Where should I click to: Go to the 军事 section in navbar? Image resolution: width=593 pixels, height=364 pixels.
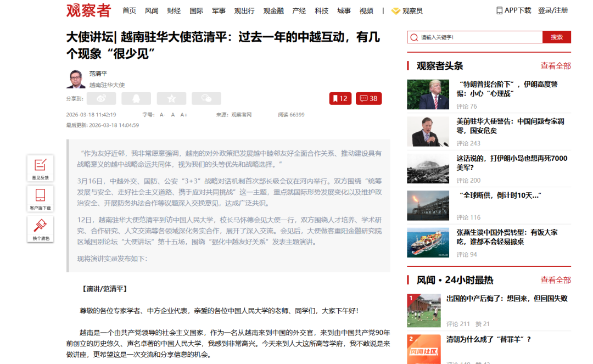tap(219, 10)
